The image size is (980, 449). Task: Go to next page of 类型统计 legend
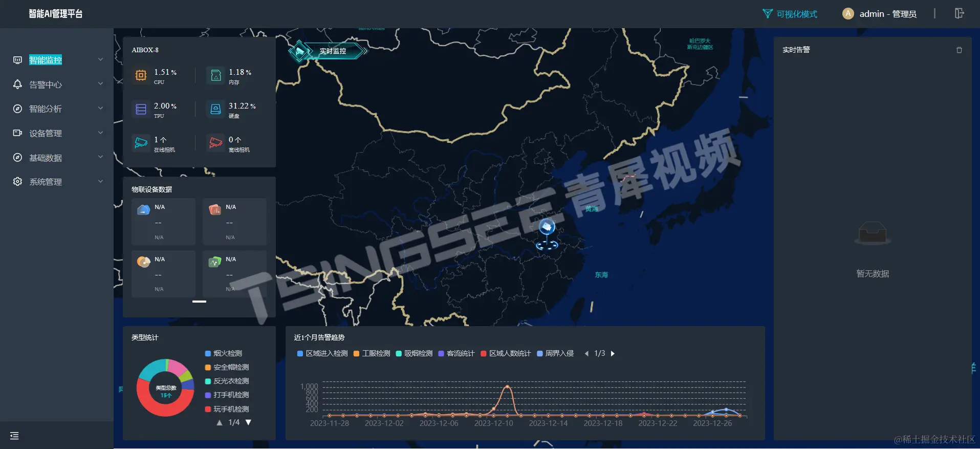pyautogui.click(x=248, y=423)
